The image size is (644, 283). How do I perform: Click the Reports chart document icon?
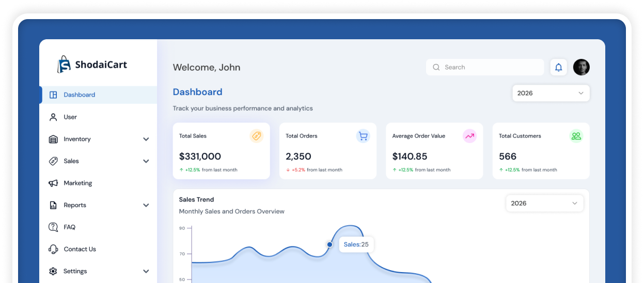click(53, 205)
